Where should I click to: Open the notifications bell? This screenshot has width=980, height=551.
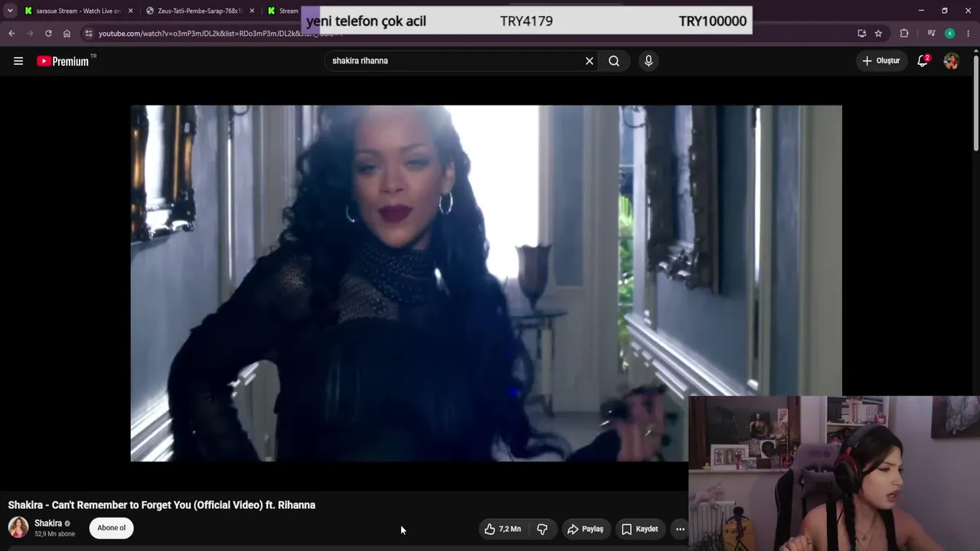point(923,61)
